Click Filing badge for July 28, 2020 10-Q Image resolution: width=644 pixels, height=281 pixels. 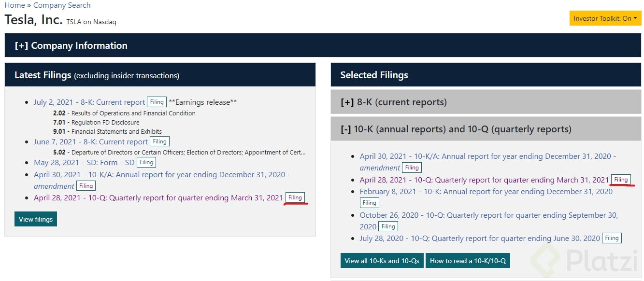pos(612,238)
